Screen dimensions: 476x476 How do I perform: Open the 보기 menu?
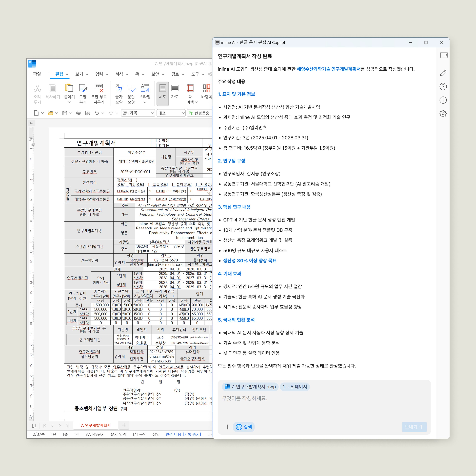[81, 74]
